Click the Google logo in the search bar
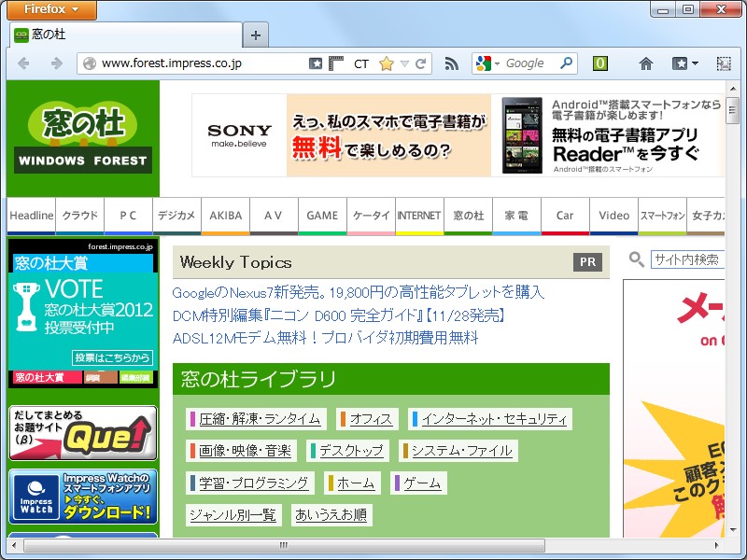 pos(485,63)
